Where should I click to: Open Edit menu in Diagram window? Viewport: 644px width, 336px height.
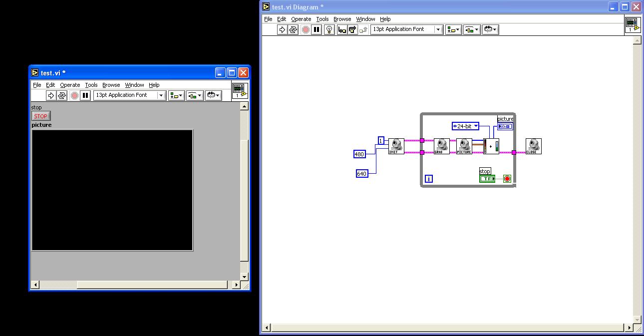[x=282, y=19]
